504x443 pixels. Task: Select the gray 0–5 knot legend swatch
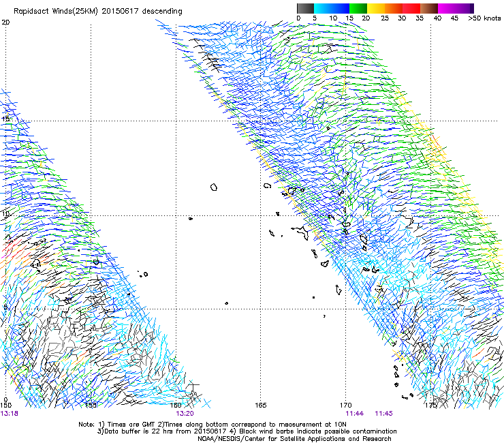pyautogui.click(x=305, y=8)
